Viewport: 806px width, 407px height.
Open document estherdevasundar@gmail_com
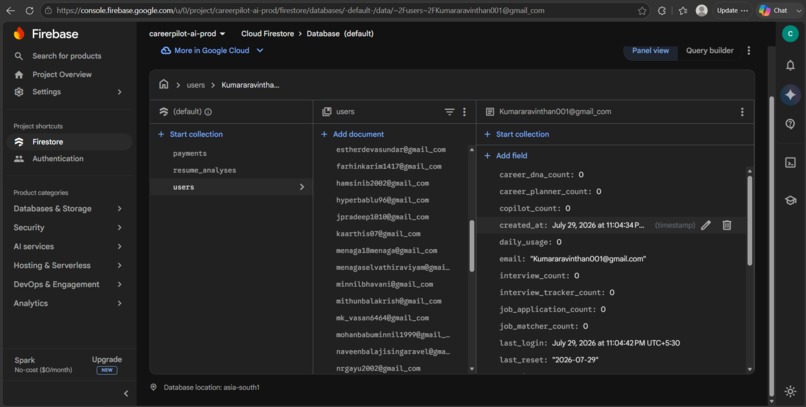(391, 150)
